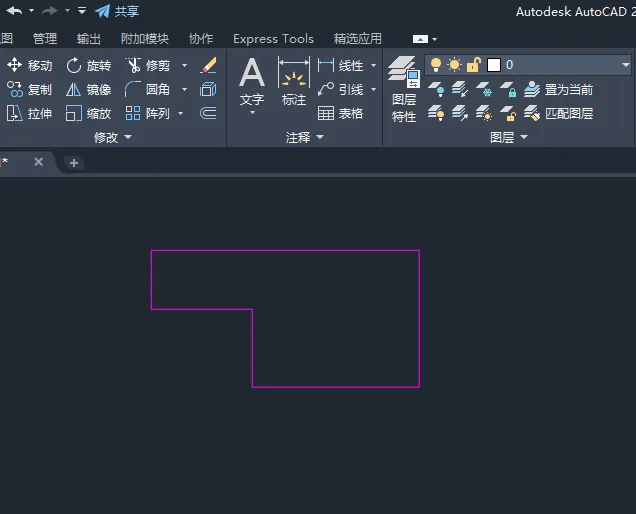Image resolution: width=636 pixels, height=514 pixels.
Task: Open the layer dropdown list arrow
Action: 625,65
